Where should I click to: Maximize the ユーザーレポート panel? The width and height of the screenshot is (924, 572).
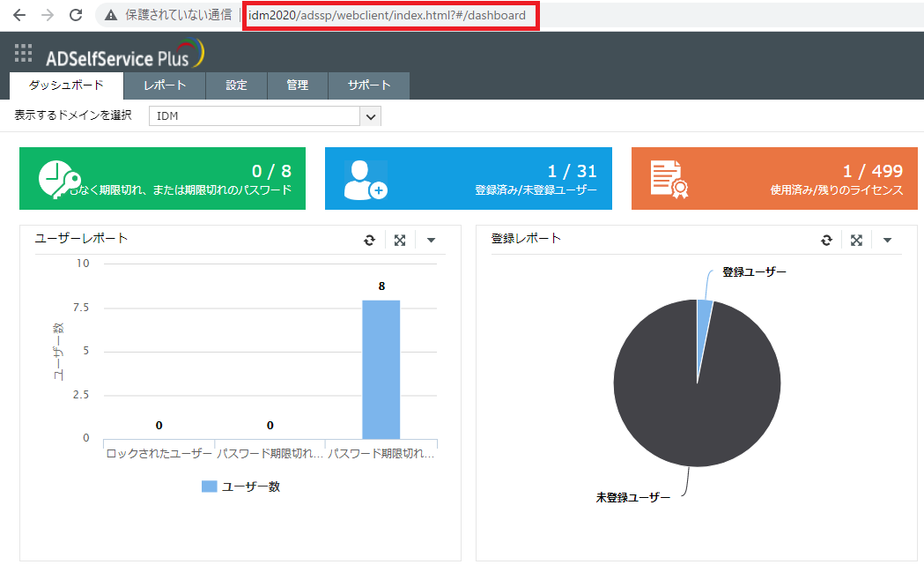400,241
